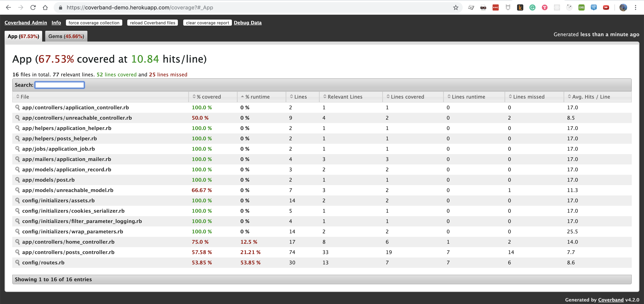Go to browser home page icon
The width and height of the screenshot is (644, 304).
coord(45,7)
